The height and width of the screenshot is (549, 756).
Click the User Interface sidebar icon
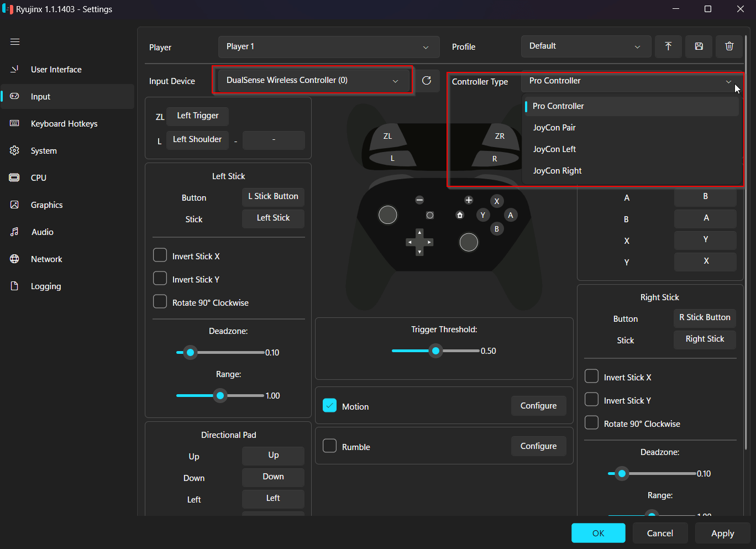[x=15, y=69]
